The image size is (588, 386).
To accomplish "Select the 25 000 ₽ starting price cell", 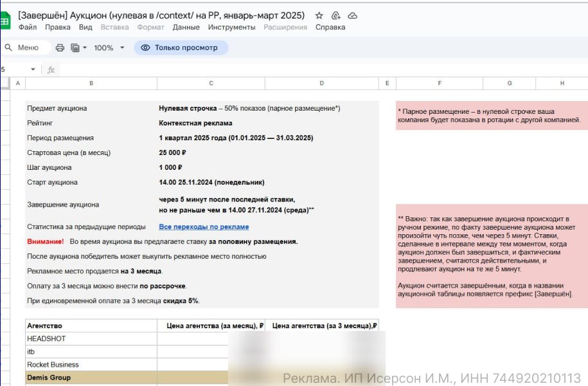I will [211, 153].
